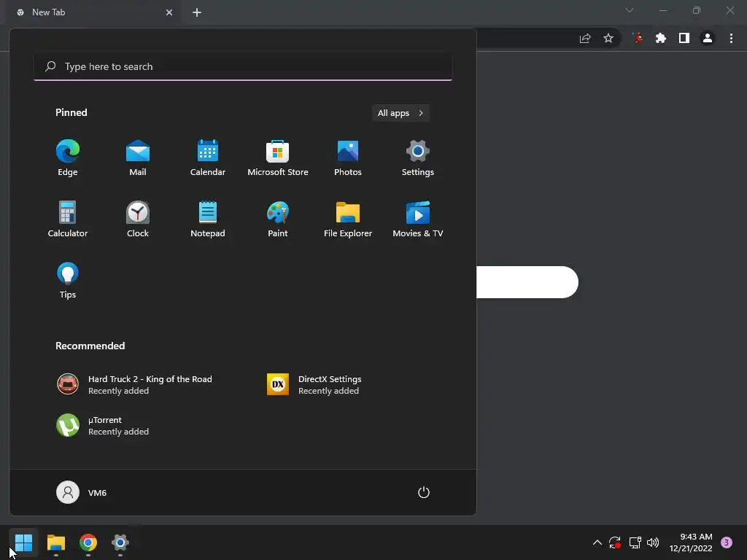747x560 pixels.
Task: Launch the Mail app
Action: tap(138, 157)
